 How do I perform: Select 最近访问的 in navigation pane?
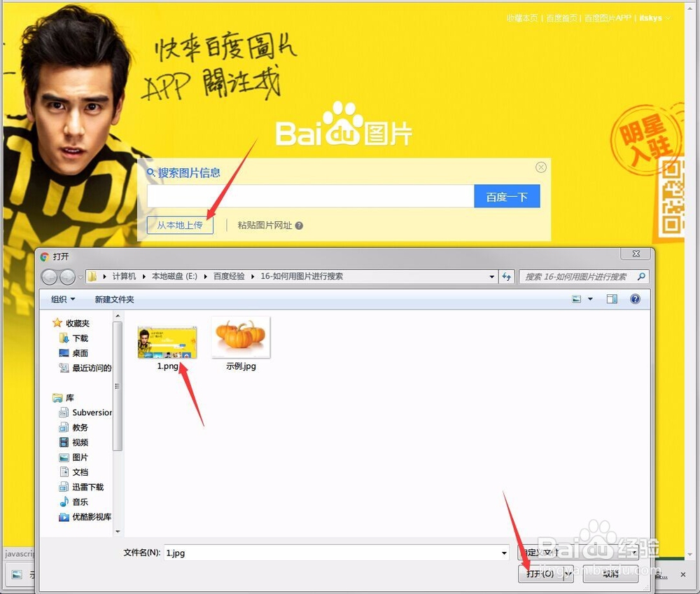[x=85, y=368]
